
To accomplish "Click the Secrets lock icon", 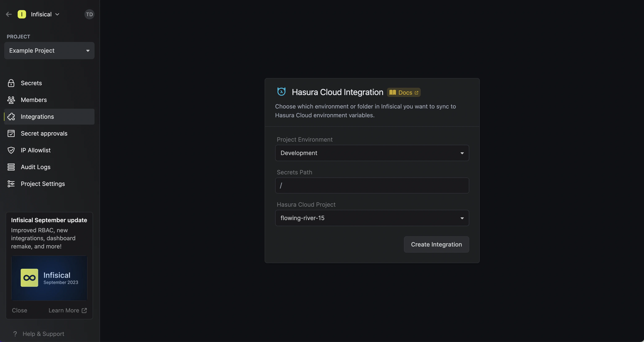I will coord(11,83).
